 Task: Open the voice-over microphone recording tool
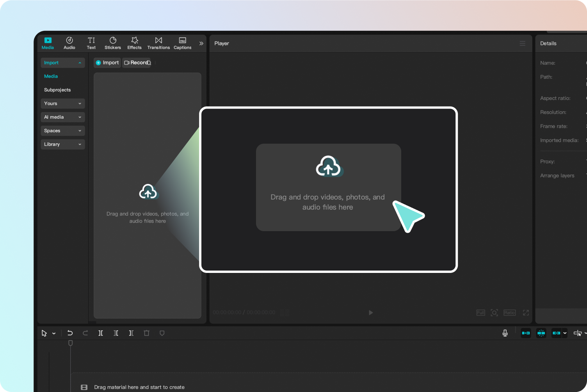coord(505,333)
